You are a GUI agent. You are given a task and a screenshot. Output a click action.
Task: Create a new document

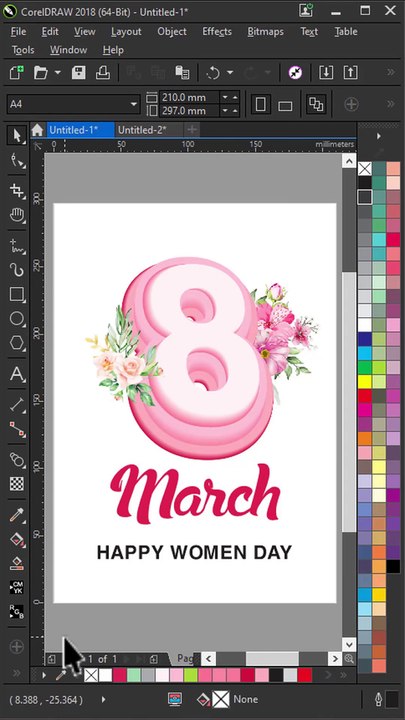point(17,73)
